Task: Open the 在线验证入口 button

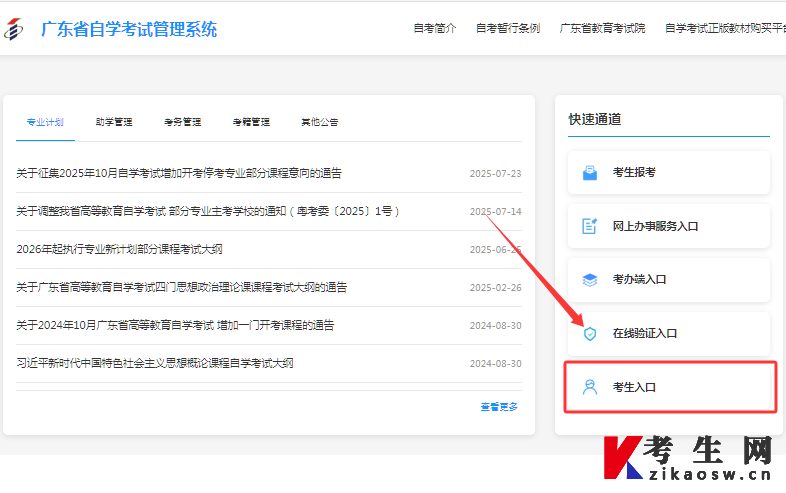Action: pos(669,334)
